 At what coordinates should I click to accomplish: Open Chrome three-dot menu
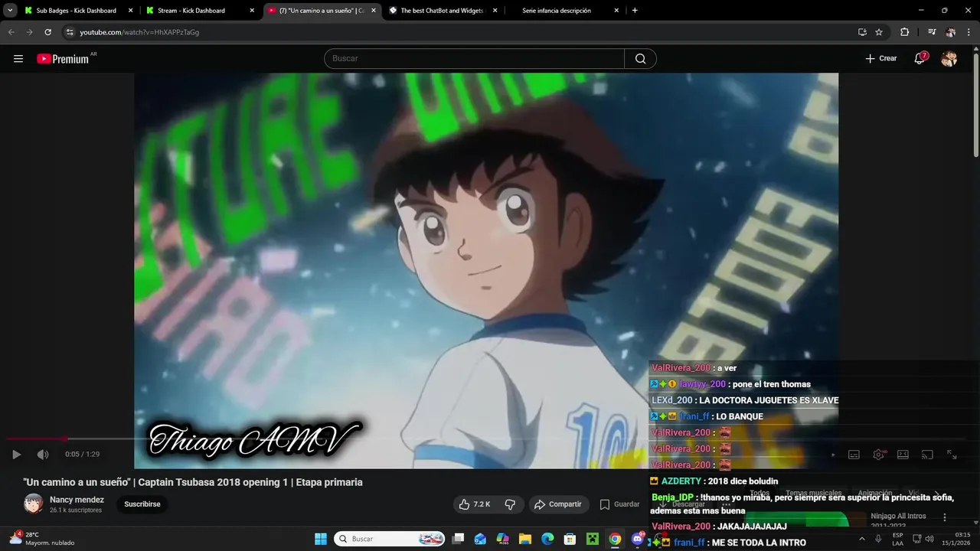coord(969,32)
